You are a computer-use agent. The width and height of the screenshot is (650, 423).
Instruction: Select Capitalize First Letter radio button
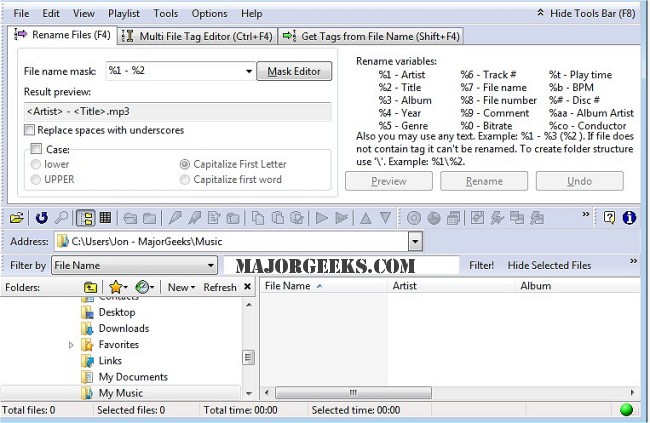184,164
